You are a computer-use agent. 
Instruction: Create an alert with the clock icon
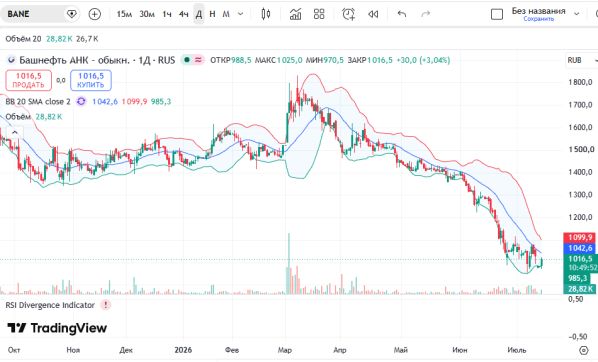coord(348,14)
